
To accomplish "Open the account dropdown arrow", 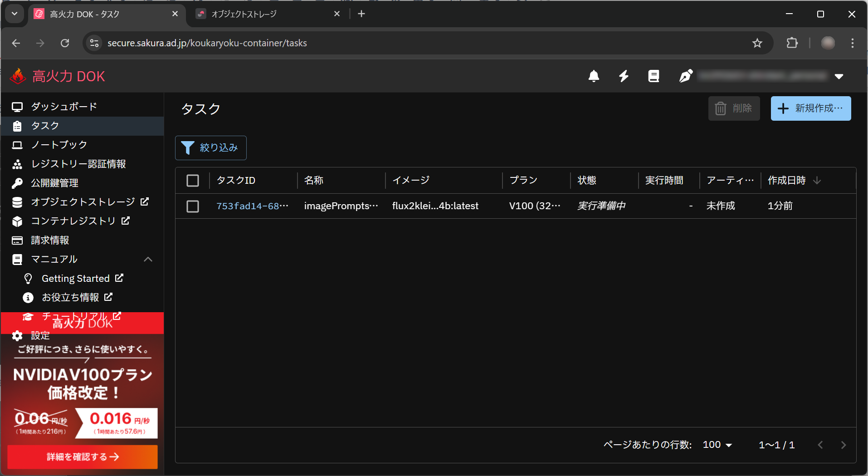I will [839, 76].
